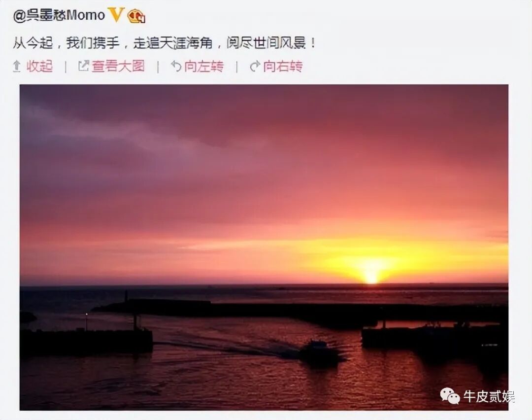Click the upward arrow icon beside 收起

click(x=17, y=66)
